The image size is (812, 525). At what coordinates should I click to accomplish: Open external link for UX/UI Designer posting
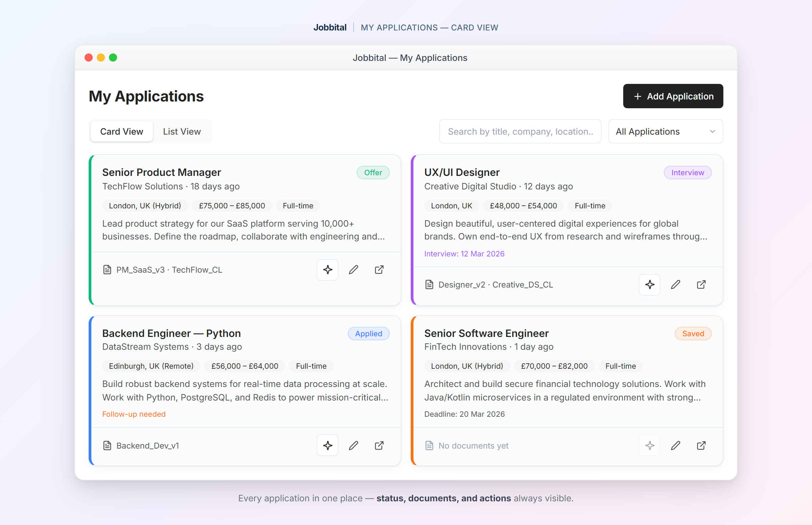pos(701,285)
